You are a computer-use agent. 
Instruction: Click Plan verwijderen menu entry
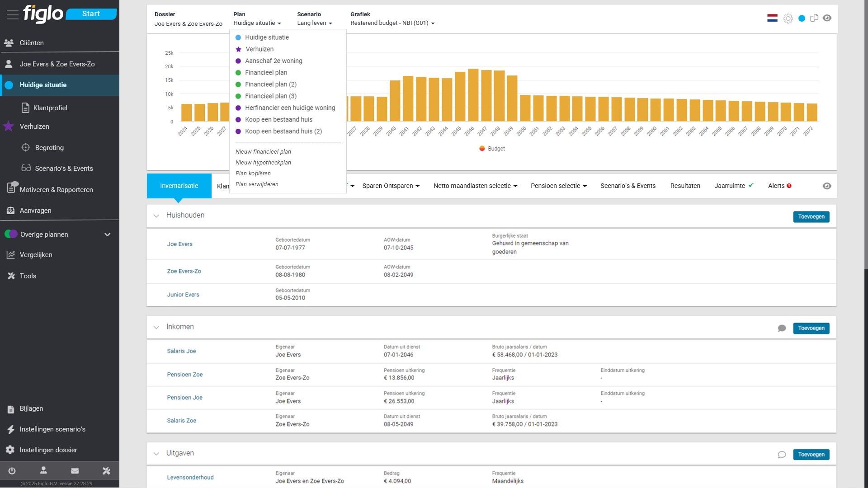point(257,184)
